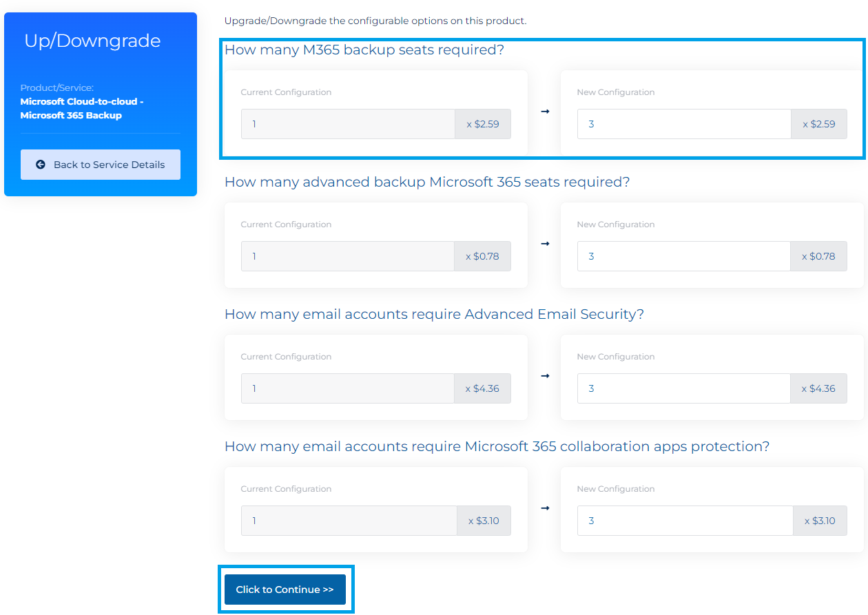Click the 'Up/Downgrade' sidebar title

click(x=92, y=41)
